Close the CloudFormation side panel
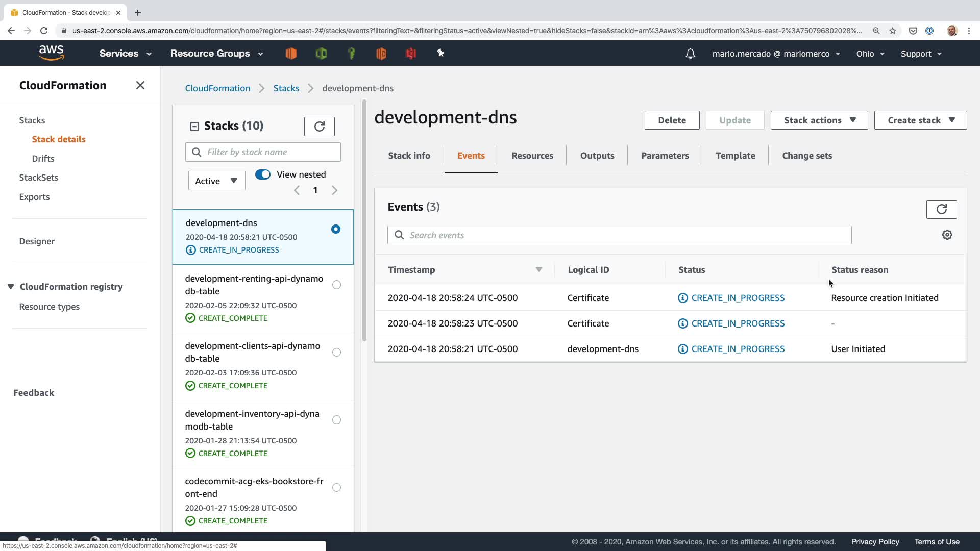Viewport: 980px width, 551px height. [140, 85]
